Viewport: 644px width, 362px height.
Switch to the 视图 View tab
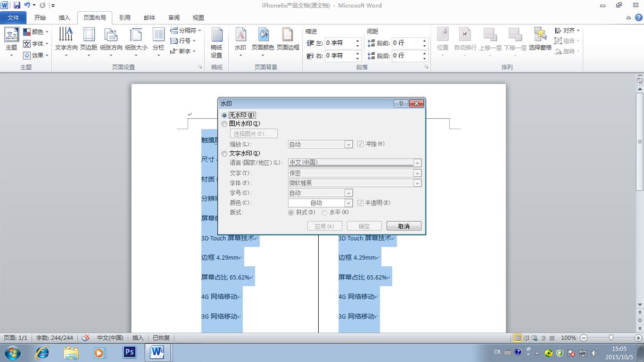tap(199, 18)
